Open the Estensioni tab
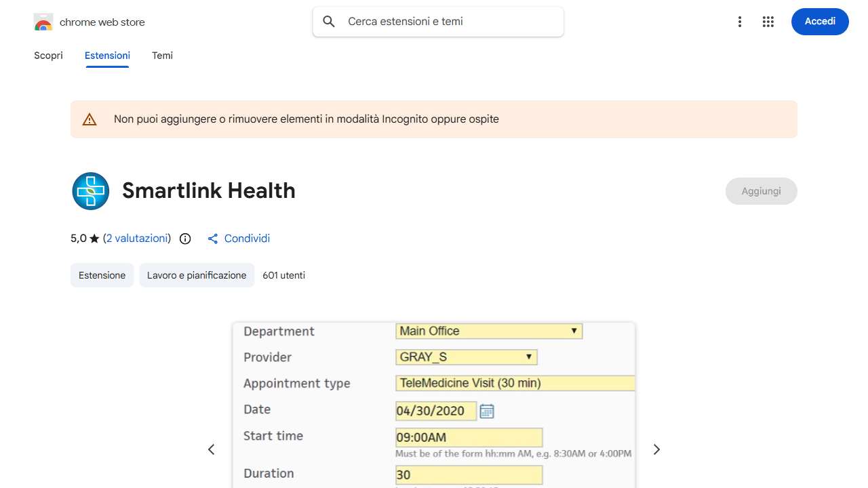This screenshot has height=488, width=868. pyautogui.click(x=107, y=56)
